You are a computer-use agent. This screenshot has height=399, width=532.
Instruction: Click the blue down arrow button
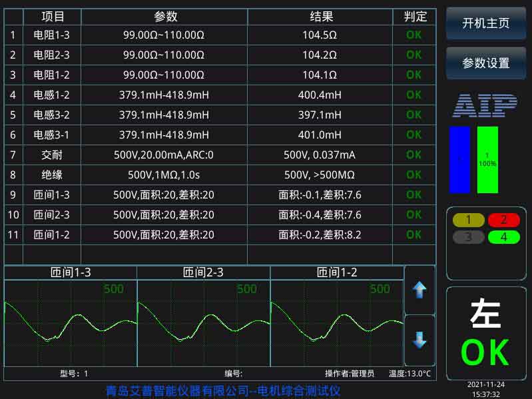tap(419, 340)
